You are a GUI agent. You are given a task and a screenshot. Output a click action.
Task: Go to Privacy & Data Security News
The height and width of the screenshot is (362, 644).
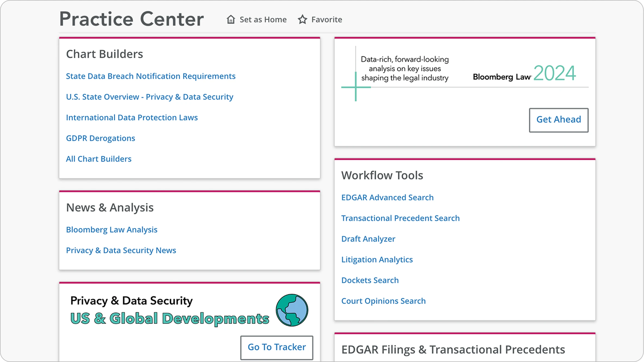point(121,250)
